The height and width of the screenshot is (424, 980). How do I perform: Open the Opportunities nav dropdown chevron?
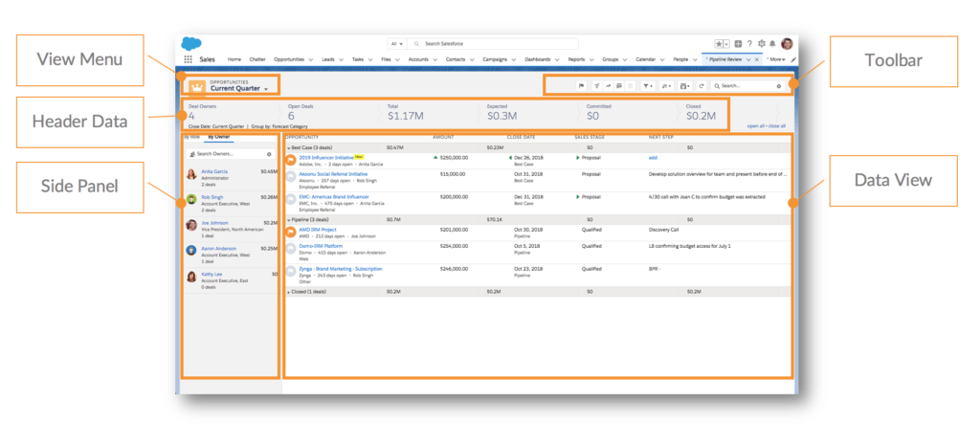tap(311, 59)
